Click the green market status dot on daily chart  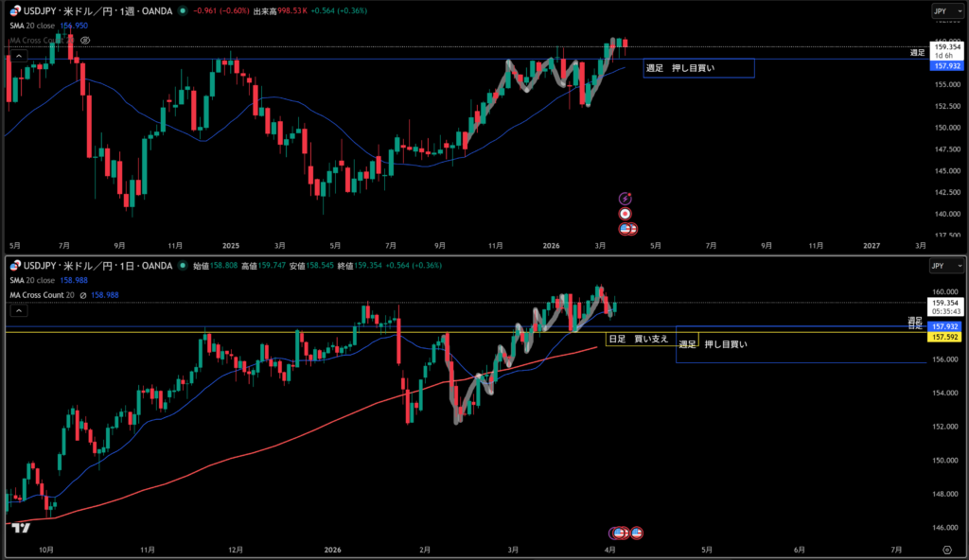182,267
